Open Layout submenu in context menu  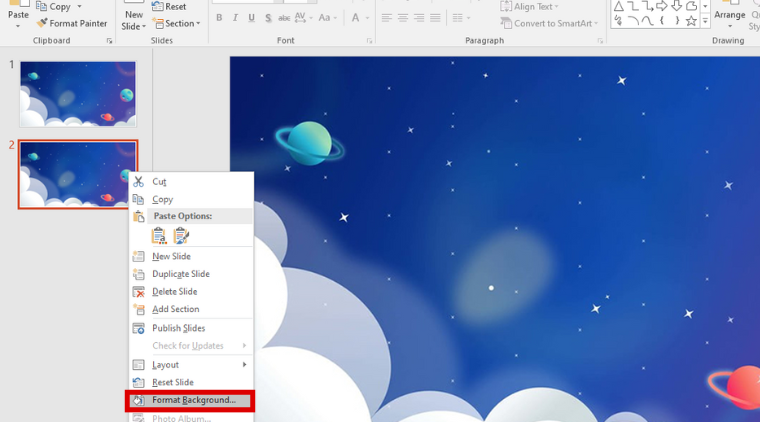point(191,365)
